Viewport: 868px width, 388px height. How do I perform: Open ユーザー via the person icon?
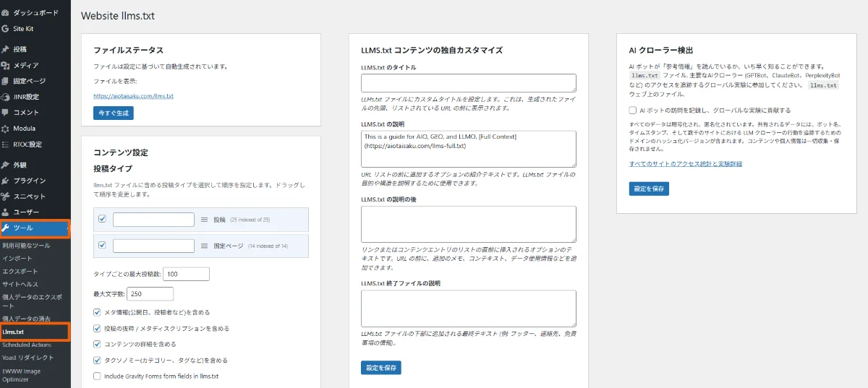point(6,212)
